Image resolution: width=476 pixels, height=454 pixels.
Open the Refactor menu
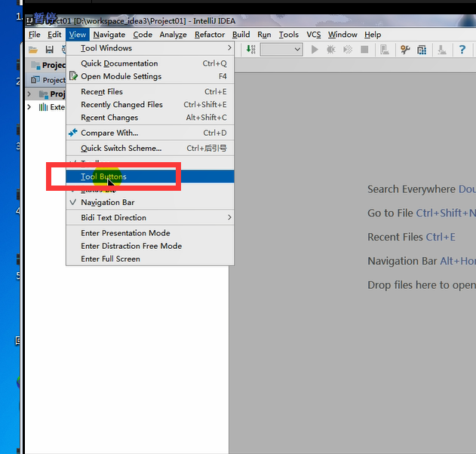[x=210, y=35]
